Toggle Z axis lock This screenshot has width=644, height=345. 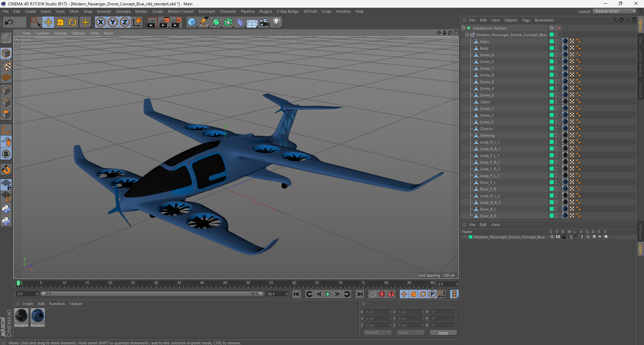pos(125,22)
